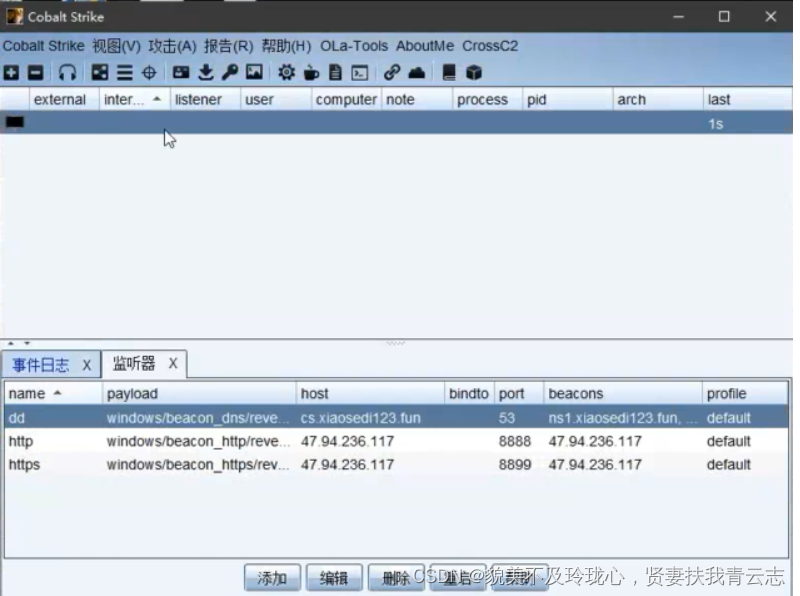Sort listeners by beacons column header
Viewport: 800px width, 596px height.
(x=623, y=393)
